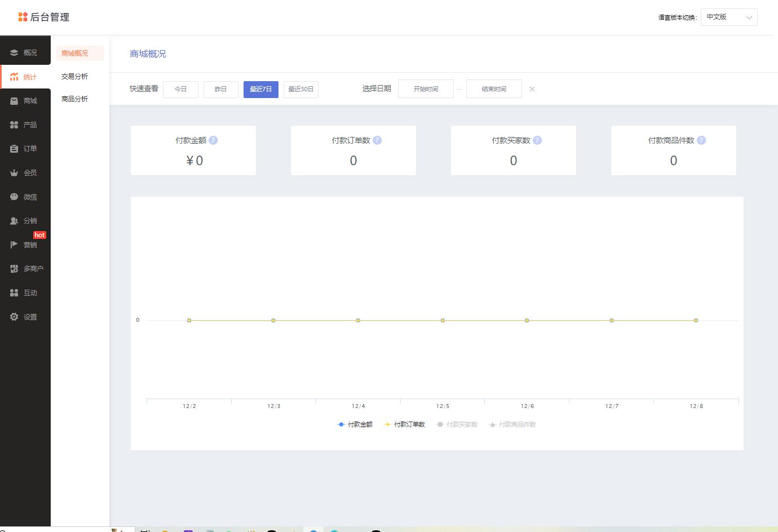778x532 pixels.
Task: Click the 产品 four-squares icon
Action: pyautogui.click(x=14, y=125)
